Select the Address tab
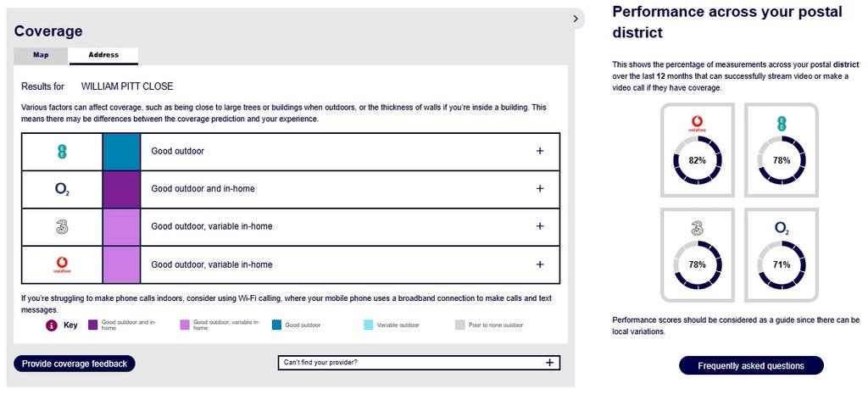The height and width of the screenshot is (395, 868). (x=103, y=55)
